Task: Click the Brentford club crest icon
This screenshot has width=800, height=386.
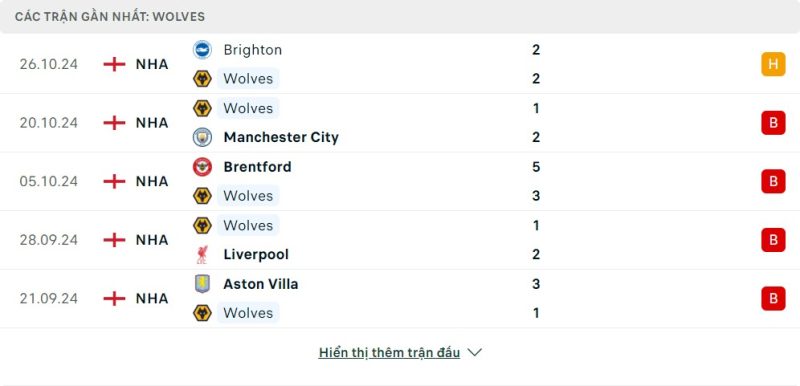Action: (202, 167)
